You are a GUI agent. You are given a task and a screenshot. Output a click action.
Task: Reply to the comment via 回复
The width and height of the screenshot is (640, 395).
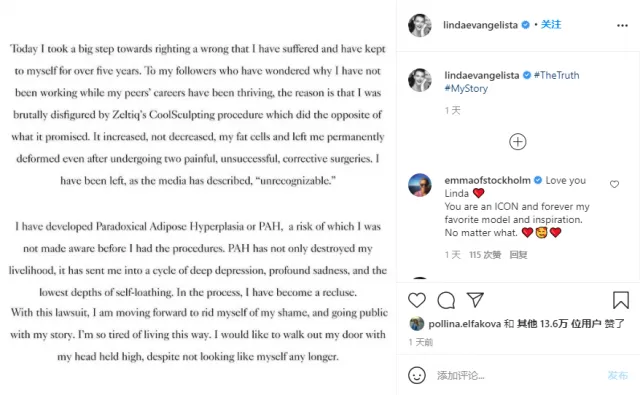click(x=518, y=255)
